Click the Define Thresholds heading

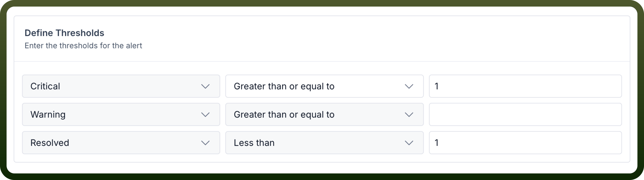(64, 33)
